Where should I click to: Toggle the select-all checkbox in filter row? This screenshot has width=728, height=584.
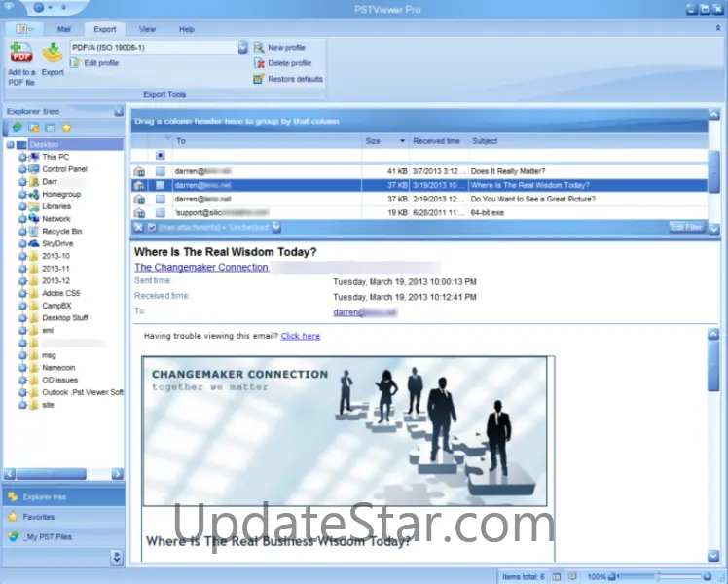pyautogui.click(x=161, y=155)
